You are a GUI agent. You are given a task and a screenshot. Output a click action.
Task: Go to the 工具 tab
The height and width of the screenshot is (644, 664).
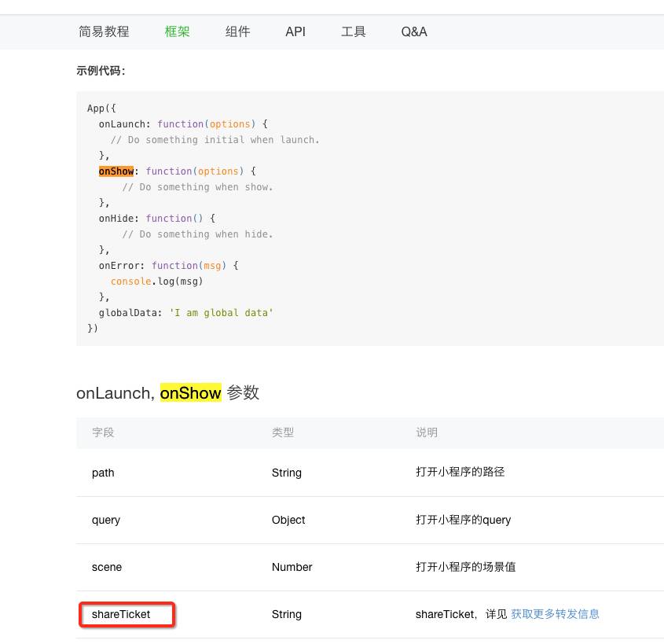[x=354, y=32]
